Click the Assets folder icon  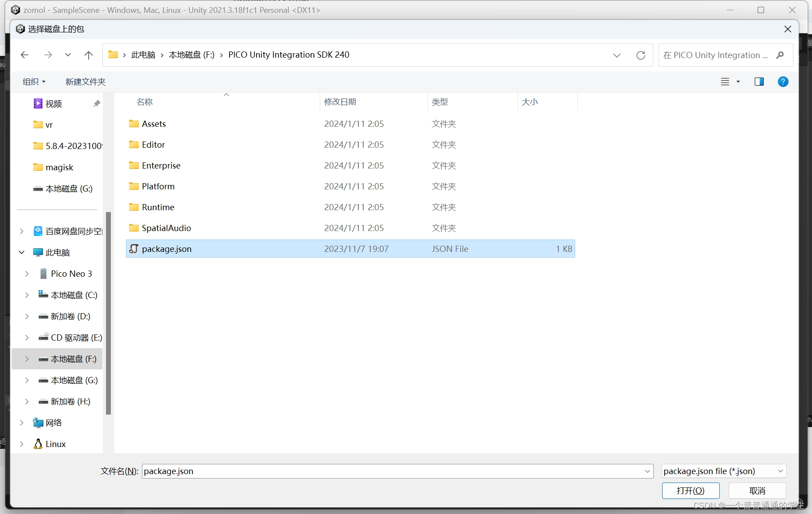click(x=133, y=124)
